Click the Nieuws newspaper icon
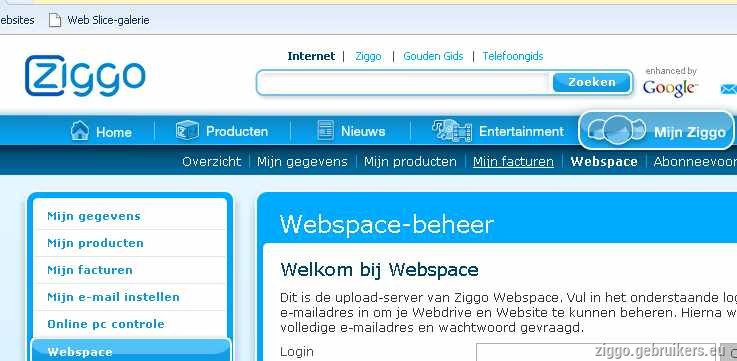737x361 pixels. coord(325,130)
